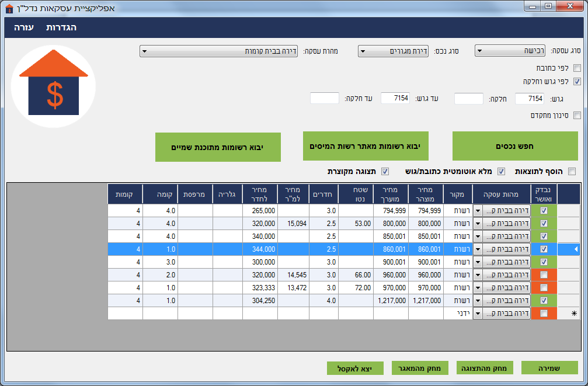588x386 pixels.
Task: Click the מחיר מוצהר column header
Action: tap(426, 194)
